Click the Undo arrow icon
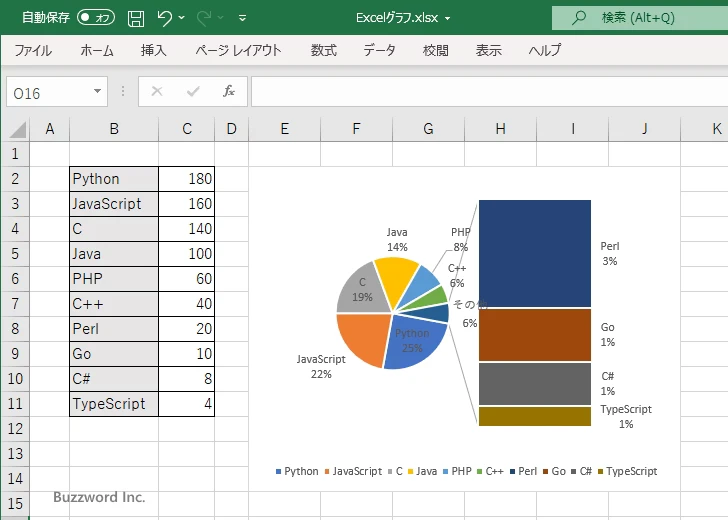Screen dimensions: 728x520 (x=164, y=18)
